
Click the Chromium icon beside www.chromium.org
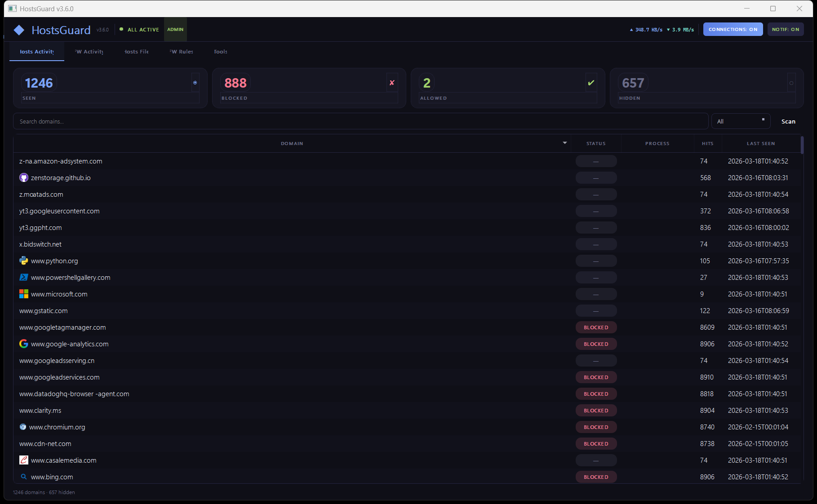22,427
